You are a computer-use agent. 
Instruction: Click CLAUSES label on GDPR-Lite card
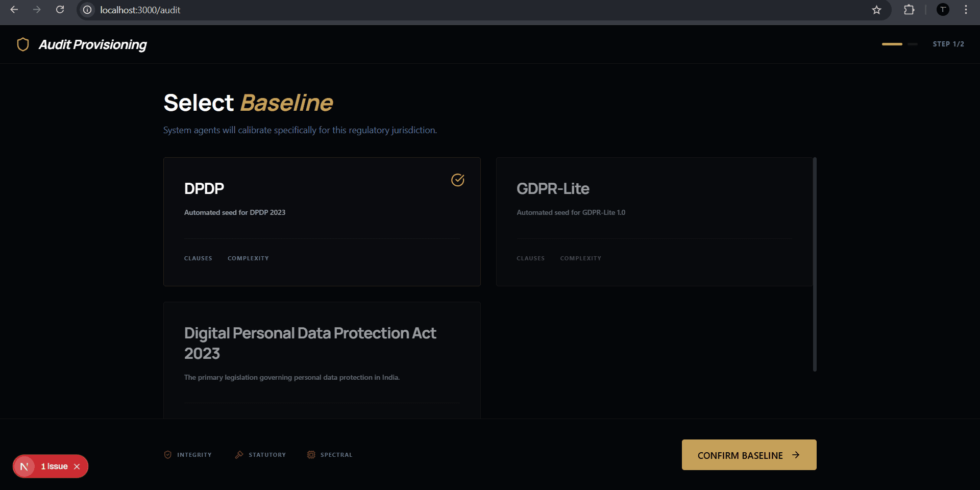point(530,258)
